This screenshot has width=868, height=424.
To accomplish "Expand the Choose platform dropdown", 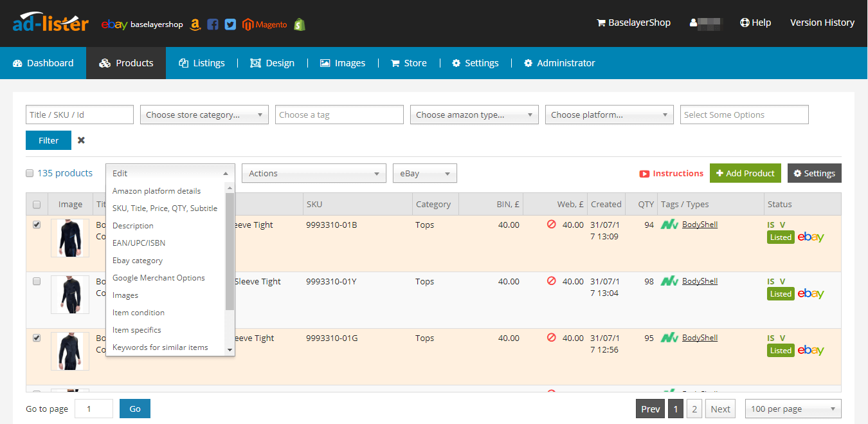I will pos(609,115).
